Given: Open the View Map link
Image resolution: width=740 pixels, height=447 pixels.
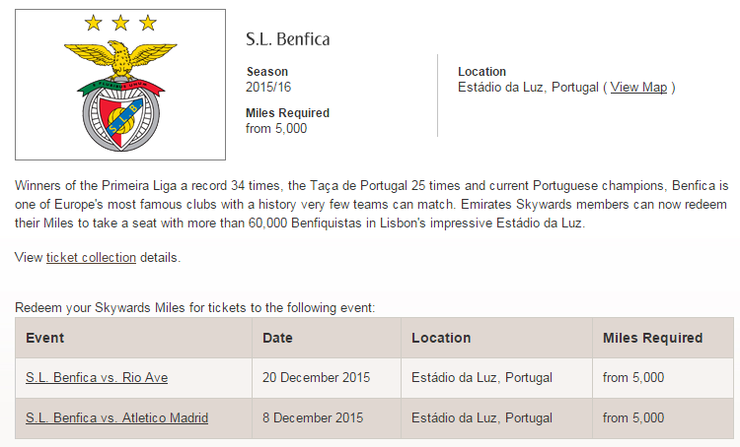Looking at the screenshot, I should pyautogui.click(x=638, y=88).
